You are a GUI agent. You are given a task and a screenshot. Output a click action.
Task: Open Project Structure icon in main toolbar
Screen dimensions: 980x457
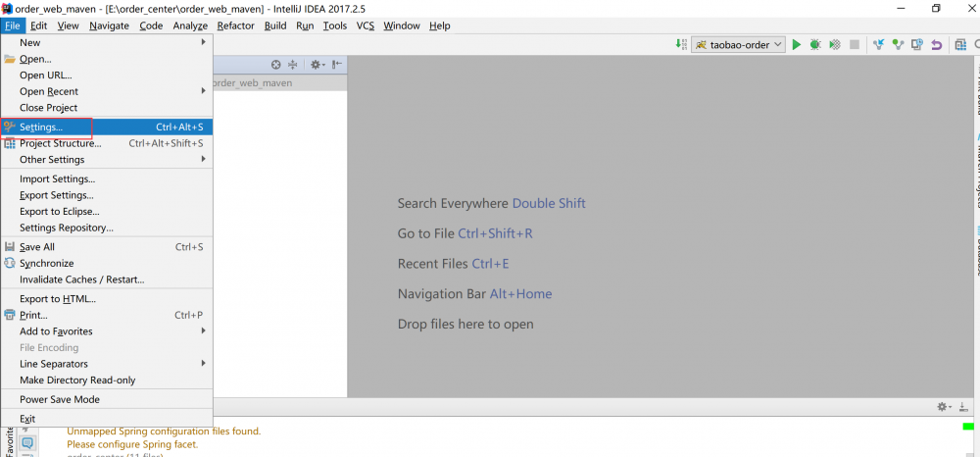click(960, 45)
